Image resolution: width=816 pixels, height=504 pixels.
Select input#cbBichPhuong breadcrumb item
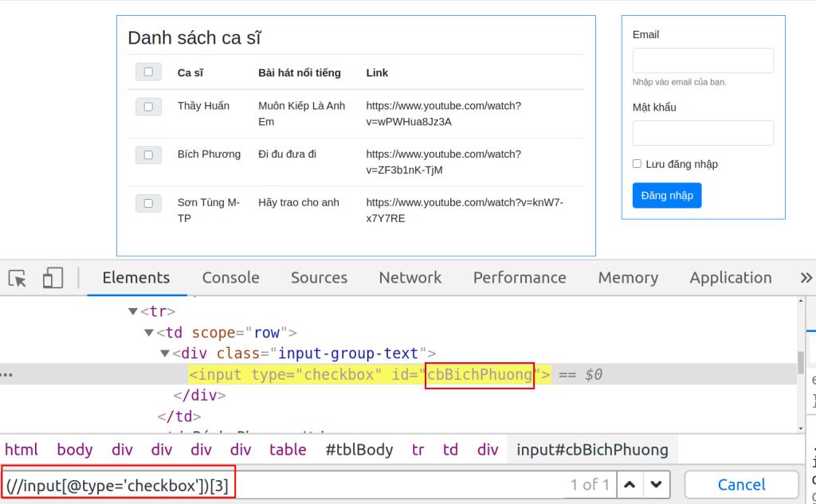pyautogui.click(x=592, y=449)
